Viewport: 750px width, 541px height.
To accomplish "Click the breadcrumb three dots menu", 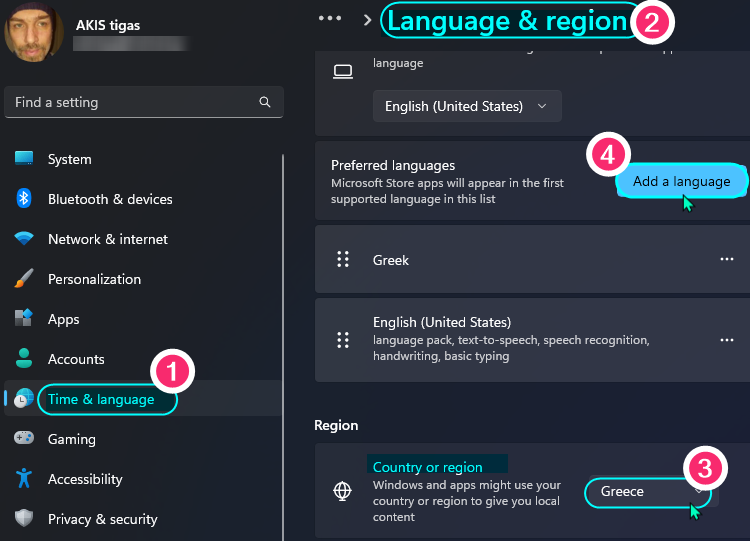I will (x=330, y=18).
